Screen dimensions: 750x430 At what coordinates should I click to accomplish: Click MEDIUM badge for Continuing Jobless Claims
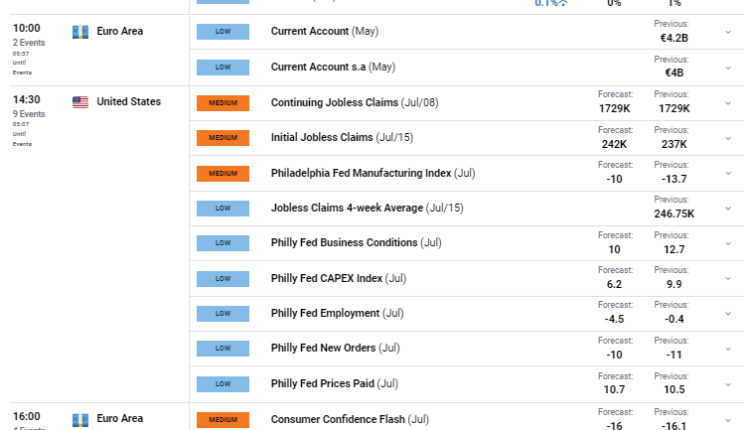pos(223,103)
